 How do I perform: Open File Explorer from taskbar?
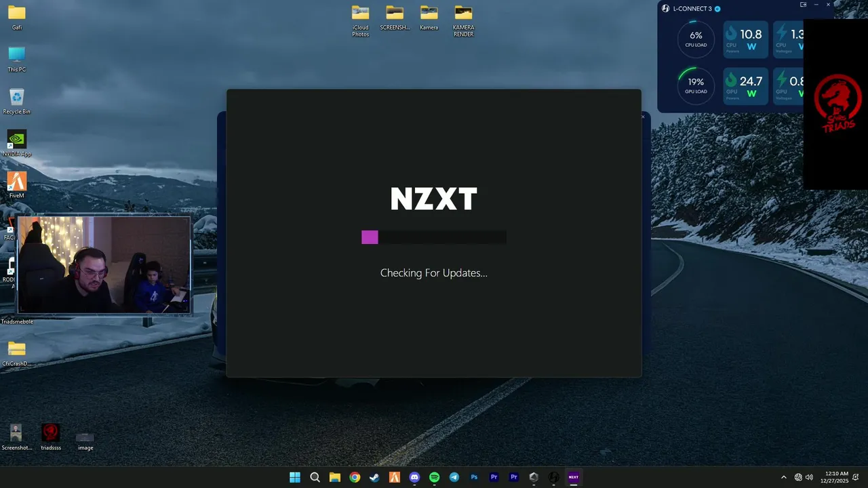[335, 477]
